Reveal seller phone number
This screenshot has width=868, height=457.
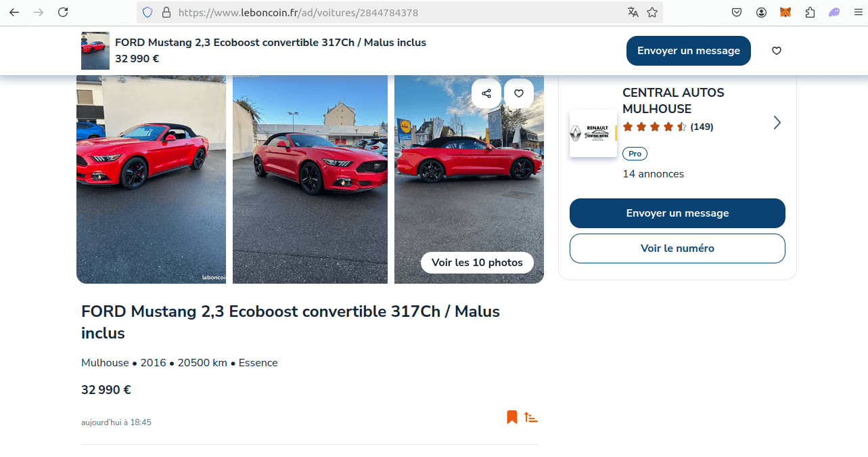click(677, 248)
